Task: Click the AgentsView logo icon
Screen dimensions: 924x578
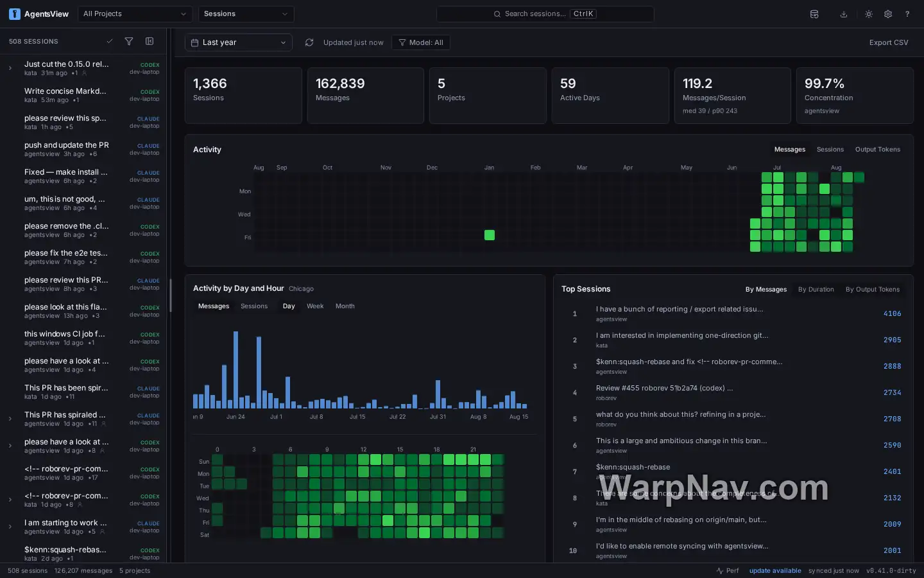Action: pos(15,14)
